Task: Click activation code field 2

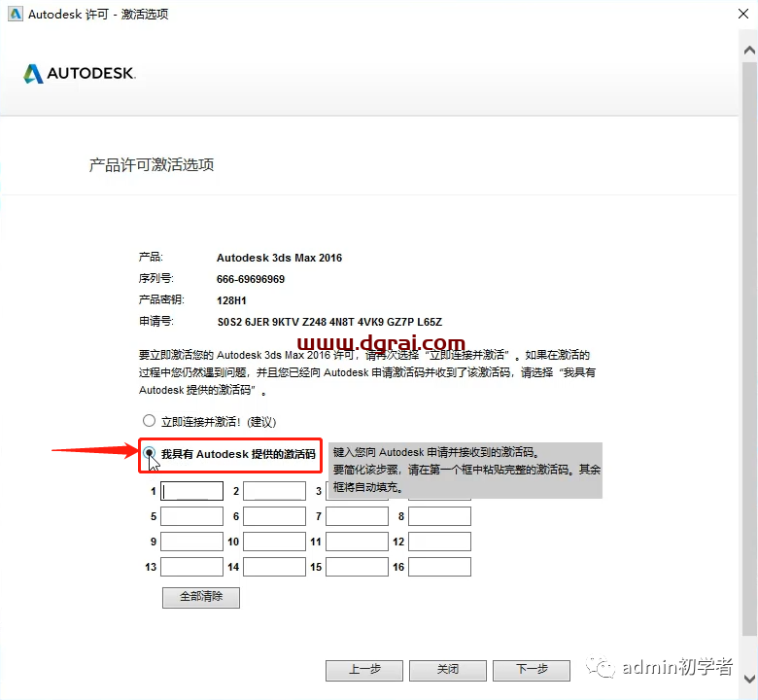Action: coord(275,491)
